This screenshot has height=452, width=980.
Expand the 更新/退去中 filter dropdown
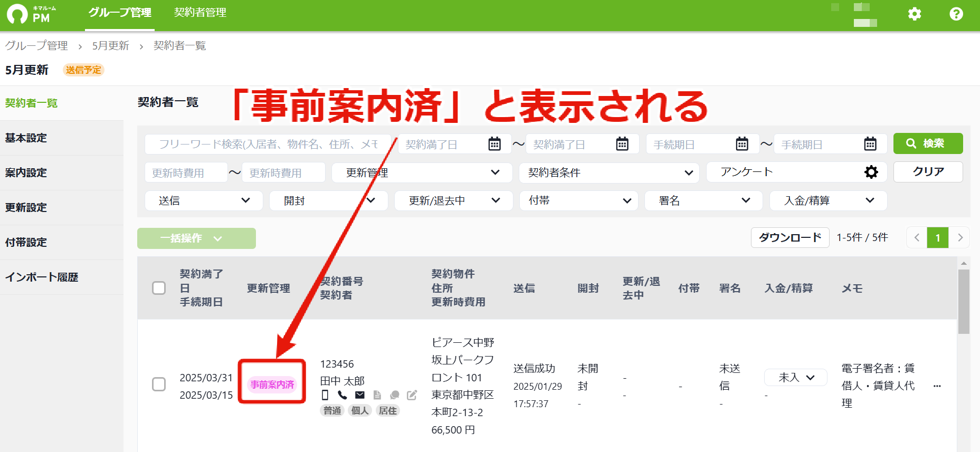pyautogui.click(x=453, y=200)
